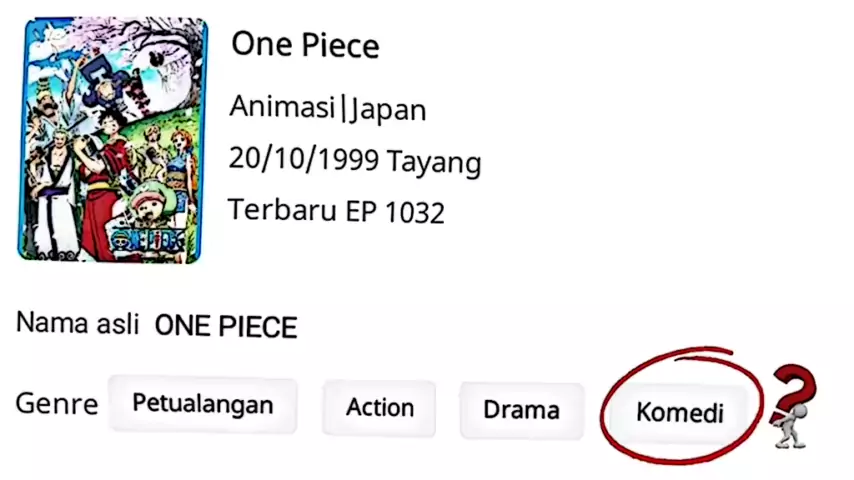Click the "Animasi" category text
The height and width of the screenshot is (480, 854).
point(283,107)
